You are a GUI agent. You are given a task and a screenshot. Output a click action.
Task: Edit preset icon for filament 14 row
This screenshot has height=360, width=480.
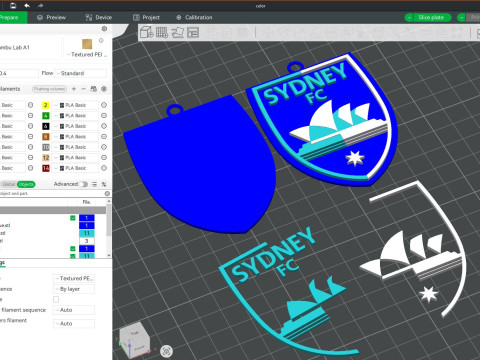point(104,168)
